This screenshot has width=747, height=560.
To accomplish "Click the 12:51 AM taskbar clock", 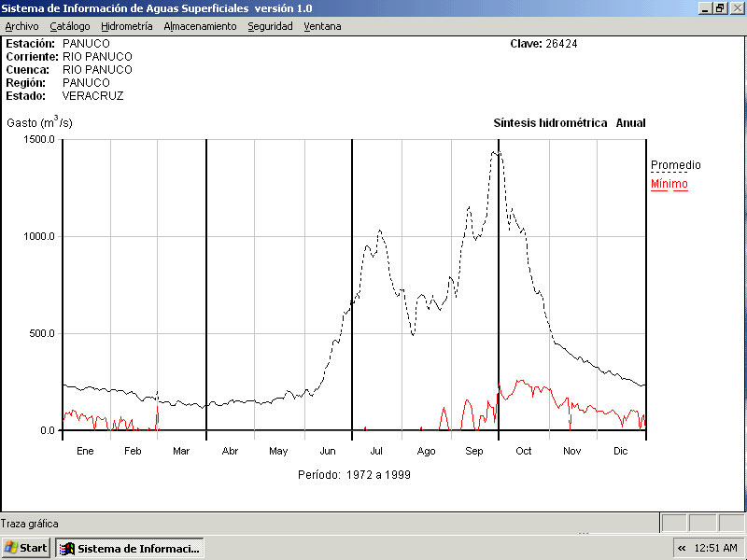I will tap(716, 548).
